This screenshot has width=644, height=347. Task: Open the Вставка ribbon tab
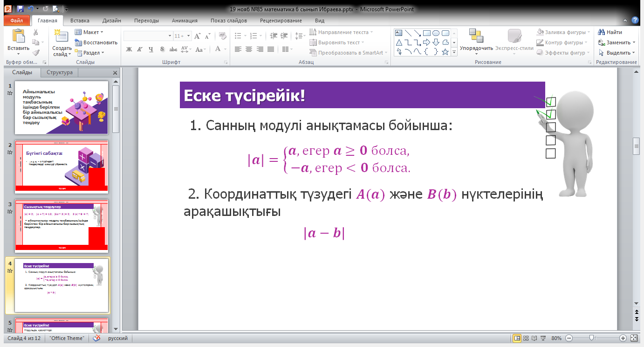click(80, 21)
